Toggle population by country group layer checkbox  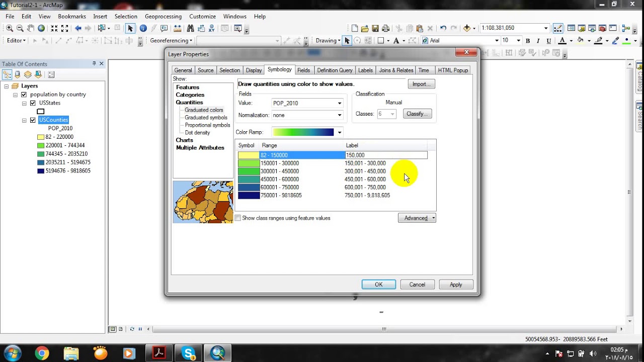pyautogui.click(x=24, y=95)
